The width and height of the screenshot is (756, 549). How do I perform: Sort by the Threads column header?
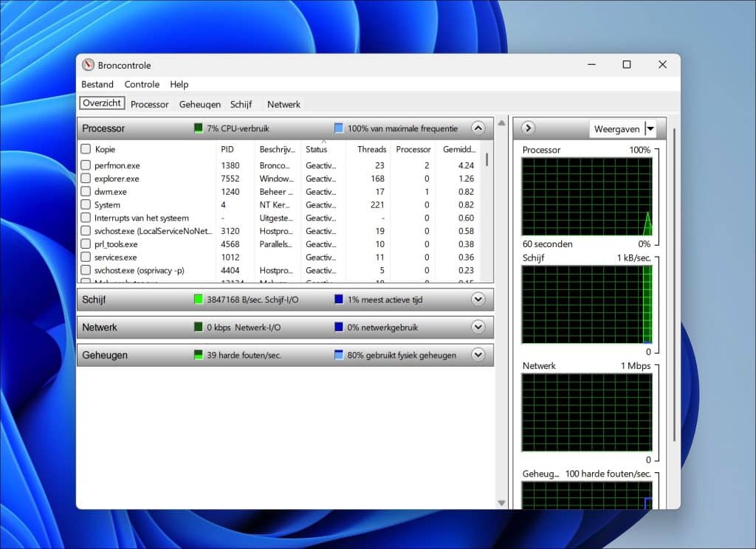(371, 149)
